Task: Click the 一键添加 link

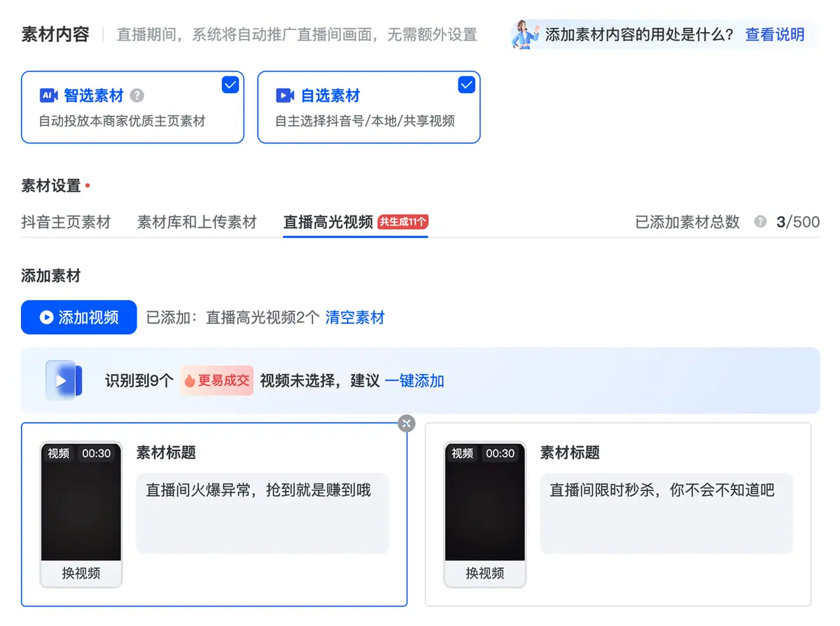Action: 414,380
